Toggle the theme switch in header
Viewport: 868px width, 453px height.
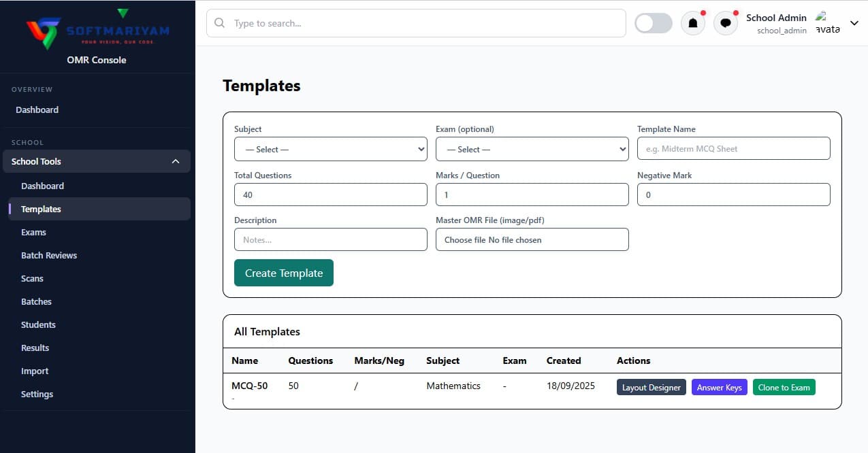pos(653,23)
